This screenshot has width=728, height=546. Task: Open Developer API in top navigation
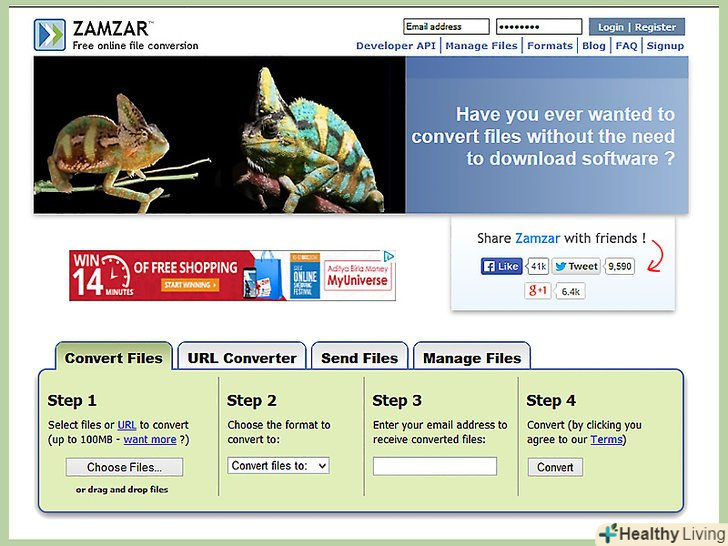396,46
